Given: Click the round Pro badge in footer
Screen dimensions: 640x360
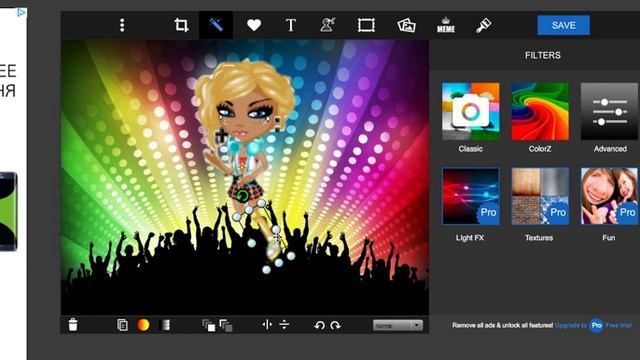Looking at the screenshot, I should (x=596, y=325).
